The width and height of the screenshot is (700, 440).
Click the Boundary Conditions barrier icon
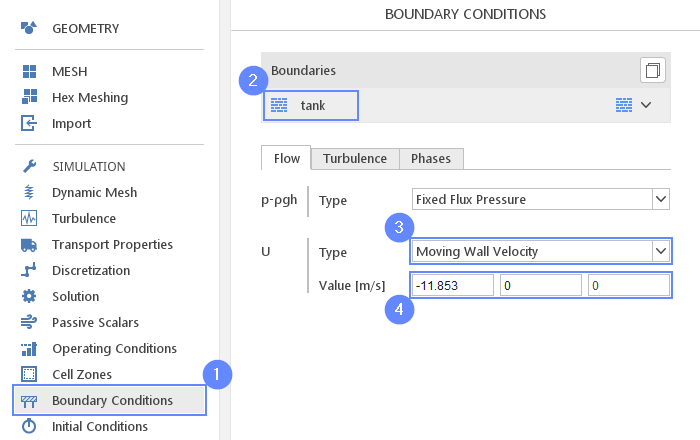[29, 401]
